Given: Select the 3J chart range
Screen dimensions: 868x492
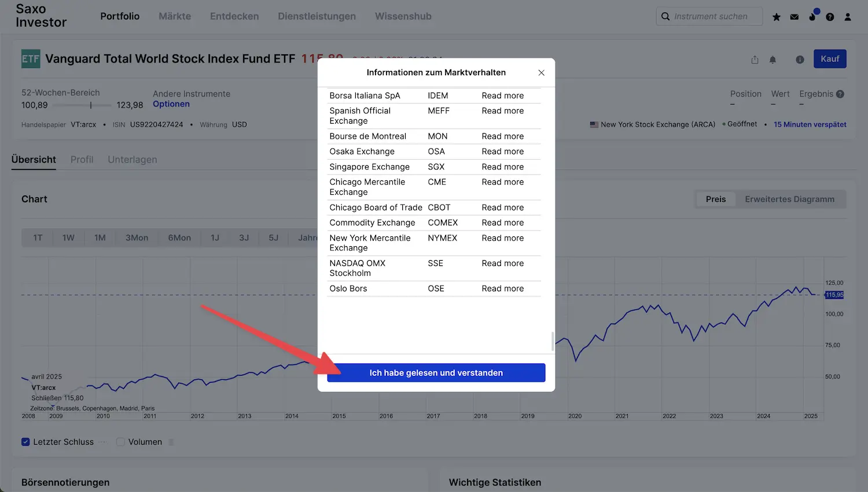Looking at the screenshot, I should [x=244, y=238].
